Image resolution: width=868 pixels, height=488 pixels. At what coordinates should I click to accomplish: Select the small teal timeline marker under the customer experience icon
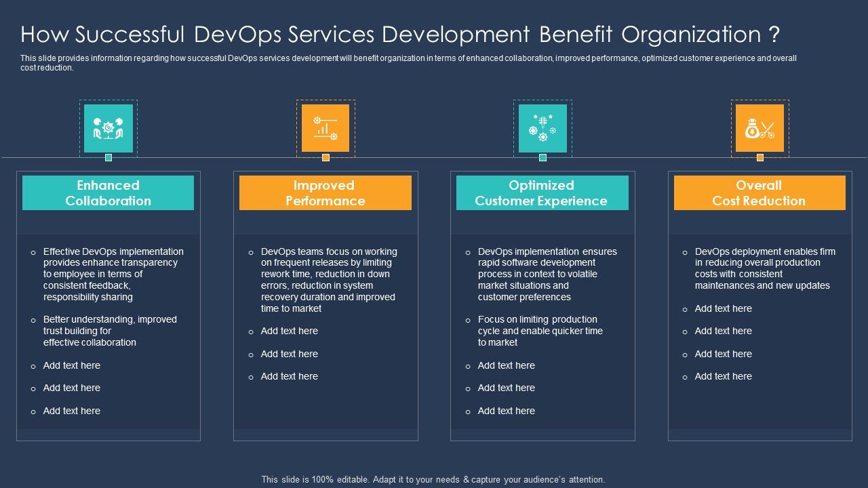click(542, 157)
